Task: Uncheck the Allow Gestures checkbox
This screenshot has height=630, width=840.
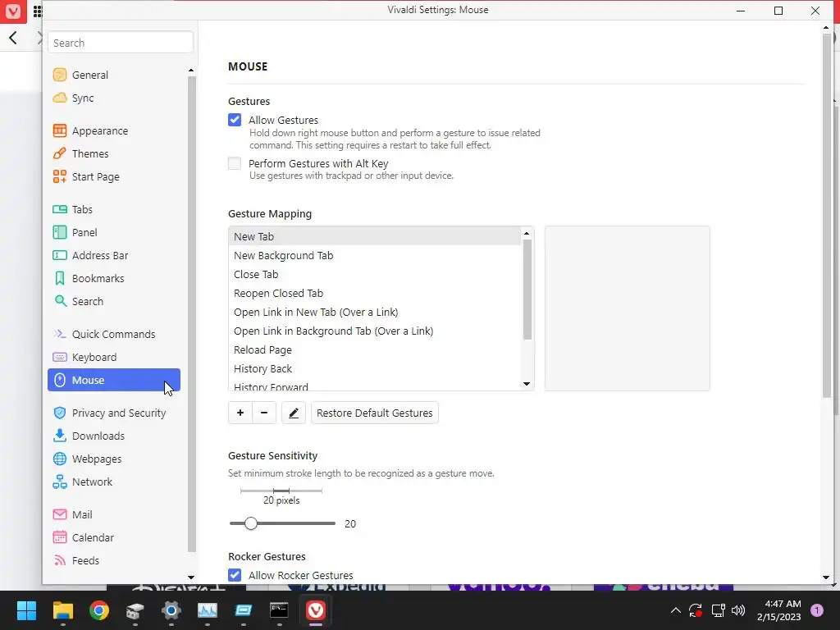Action: (x=235, y=120)
